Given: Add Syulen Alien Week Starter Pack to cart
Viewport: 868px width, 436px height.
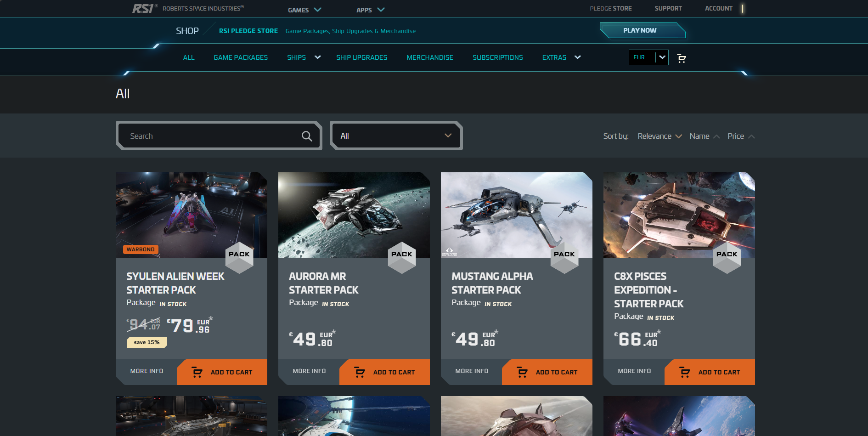Looking at the screenshot, I should point(222,372).
